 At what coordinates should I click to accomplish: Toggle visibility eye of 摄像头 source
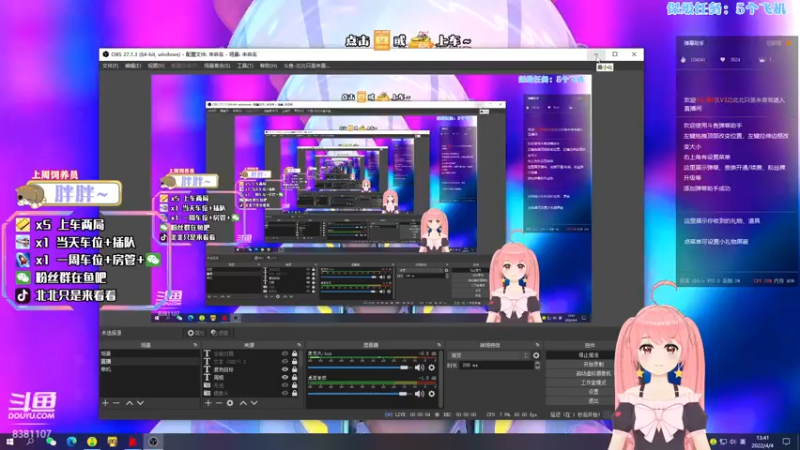tap(285, 393)
